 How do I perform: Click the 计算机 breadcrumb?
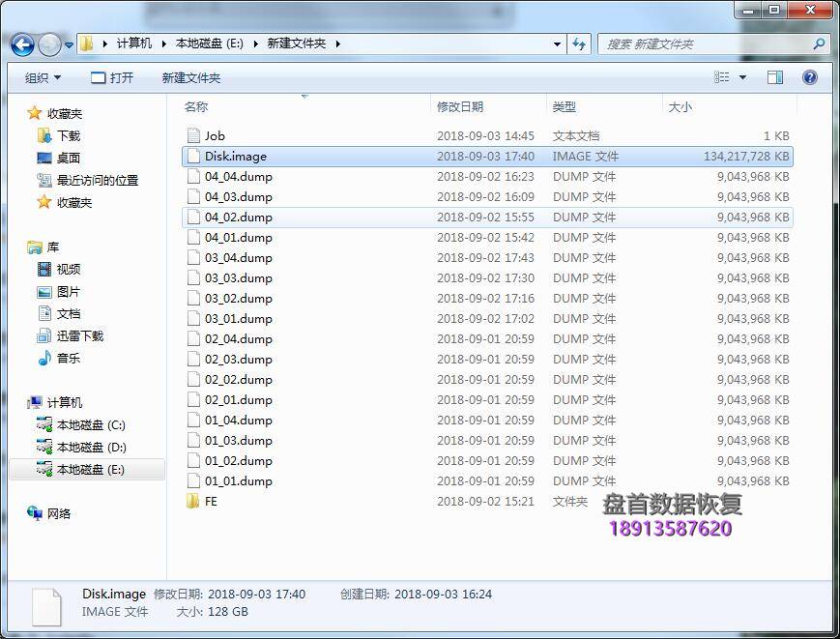[135, 44]
